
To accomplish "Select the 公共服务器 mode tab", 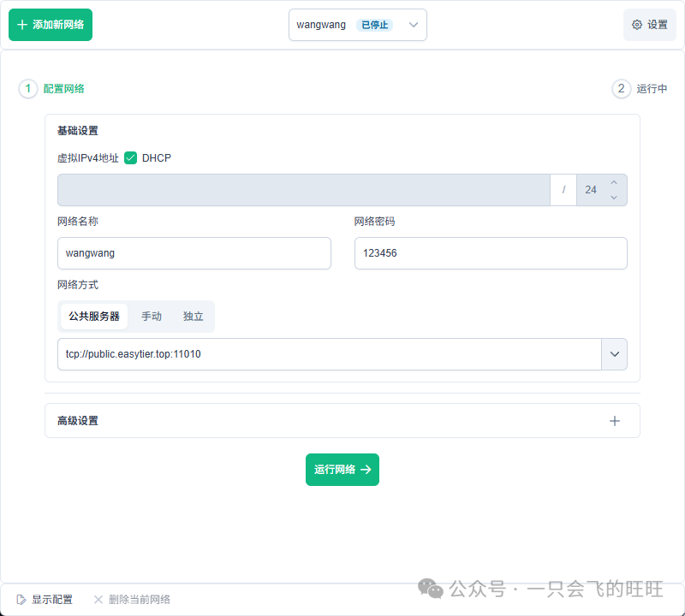I will 94,317.
